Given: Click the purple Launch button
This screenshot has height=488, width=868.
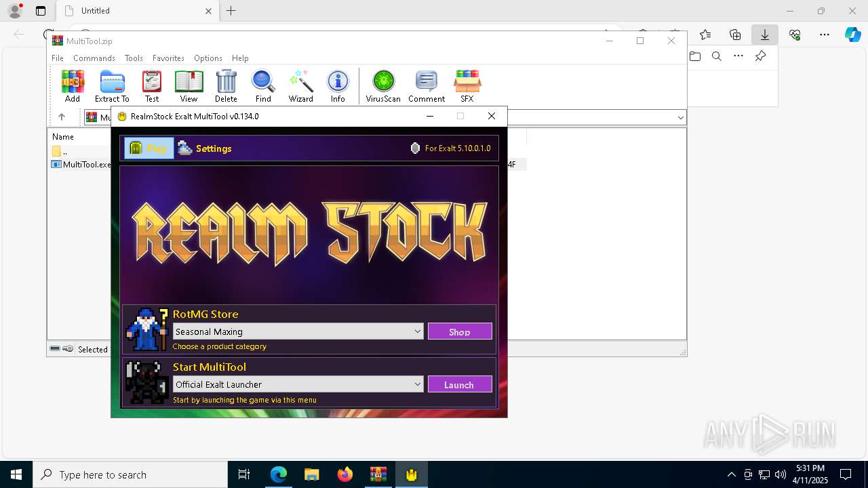Looking at the screenshot, I should coord(460,384).
